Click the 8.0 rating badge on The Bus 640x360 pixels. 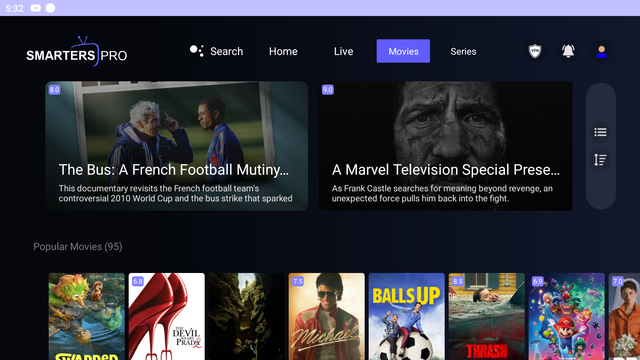(x=54, y=90)
